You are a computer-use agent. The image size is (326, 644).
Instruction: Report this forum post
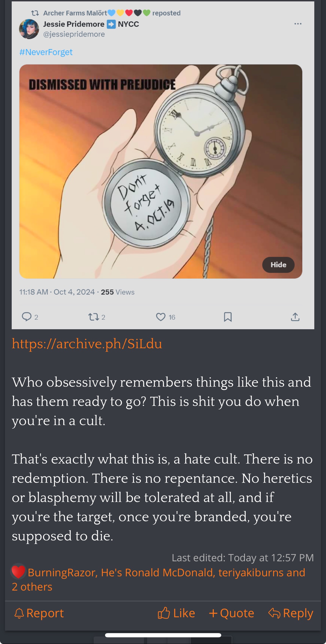pos(39,613)
